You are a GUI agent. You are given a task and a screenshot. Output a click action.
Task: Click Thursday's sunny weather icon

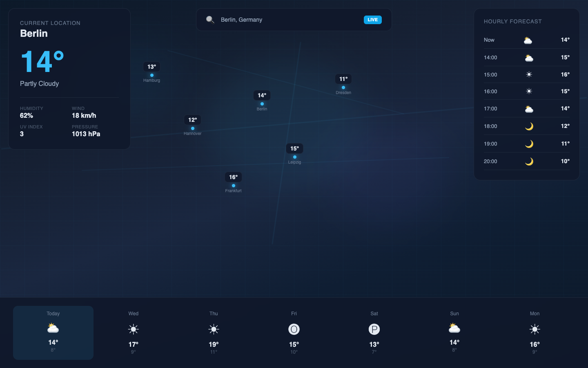tap(214, 329)
